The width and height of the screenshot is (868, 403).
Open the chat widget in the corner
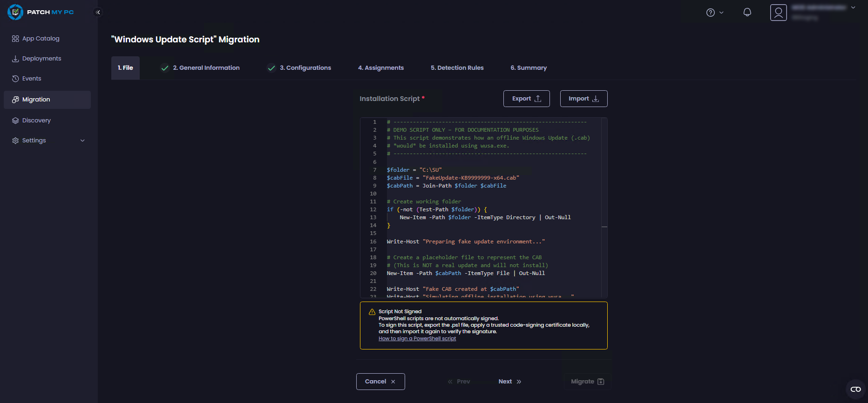pos(856,390)
